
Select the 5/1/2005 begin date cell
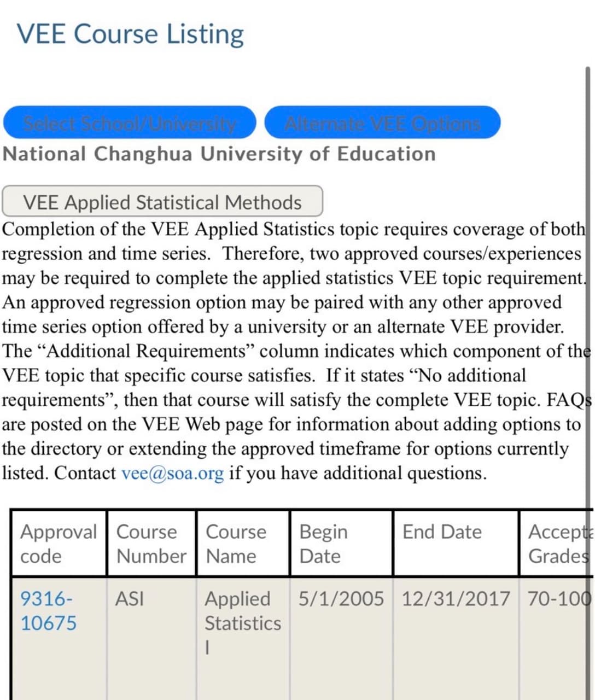(341, 599)
